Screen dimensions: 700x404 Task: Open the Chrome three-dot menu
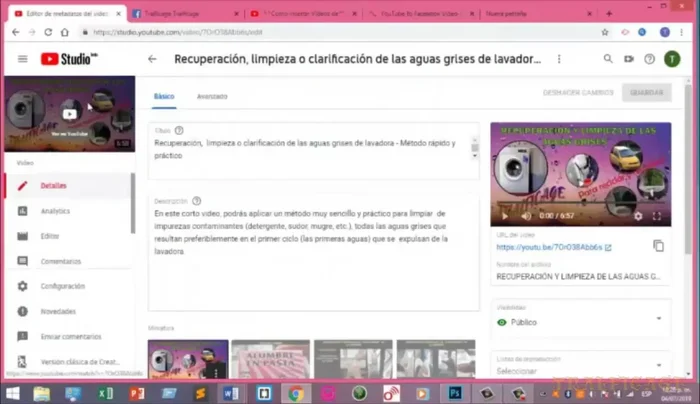click(682, 32)
